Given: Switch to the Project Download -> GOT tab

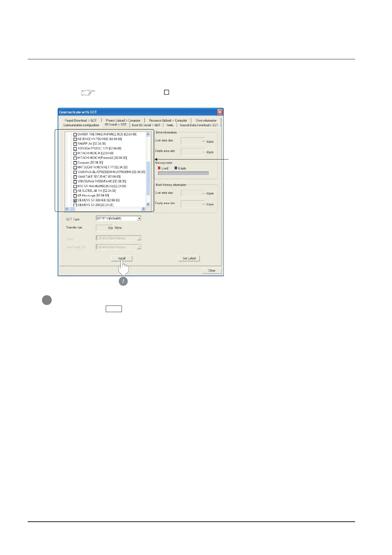Looking at the screenshot, I should (81, 120).
